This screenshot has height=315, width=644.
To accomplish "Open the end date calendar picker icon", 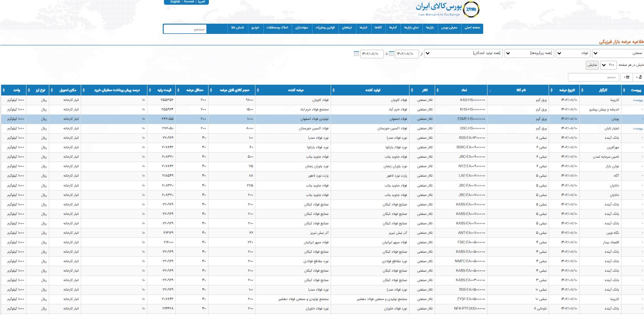I will pos(356,54).
